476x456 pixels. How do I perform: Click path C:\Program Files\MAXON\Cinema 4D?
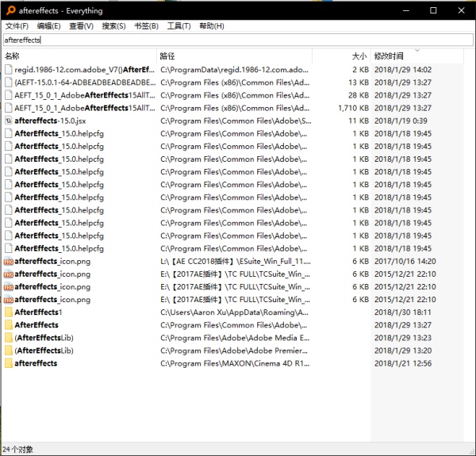click(x=235, y=363)
